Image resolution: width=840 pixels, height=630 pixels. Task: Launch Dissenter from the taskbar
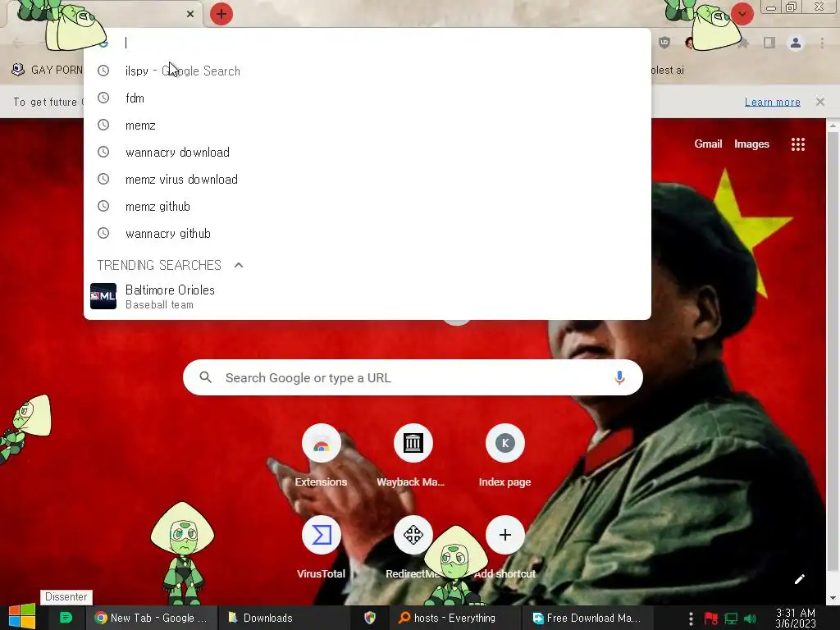click(x=66, y=618)
